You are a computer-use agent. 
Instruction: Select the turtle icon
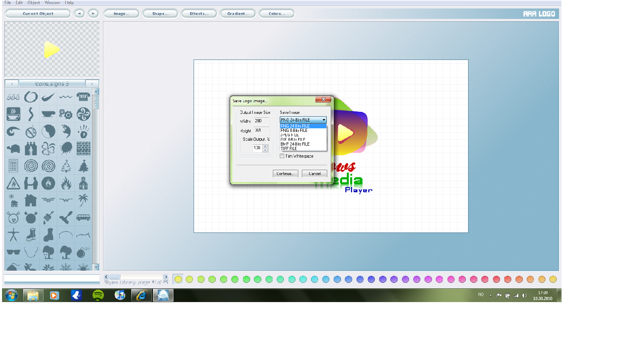[x=13, y=149]
